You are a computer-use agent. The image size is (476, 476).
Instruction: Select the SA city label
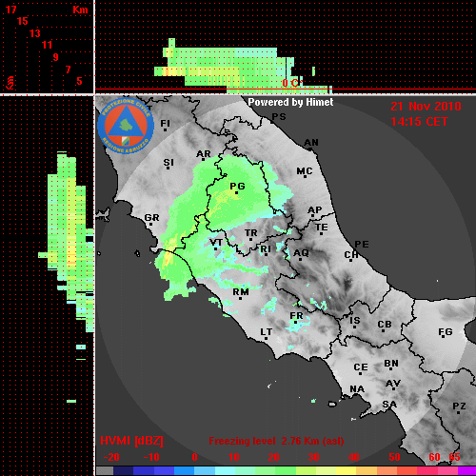pyautogui.click(x=389, y=405)
